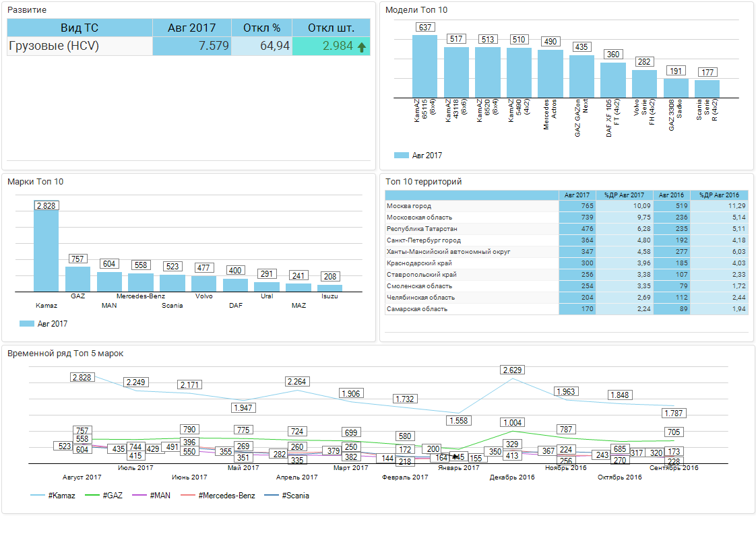The width and height of the screenshot is (756, 534).
Task: Click the 1.558 data label for Январь 2017
Action: coord(458,421)
